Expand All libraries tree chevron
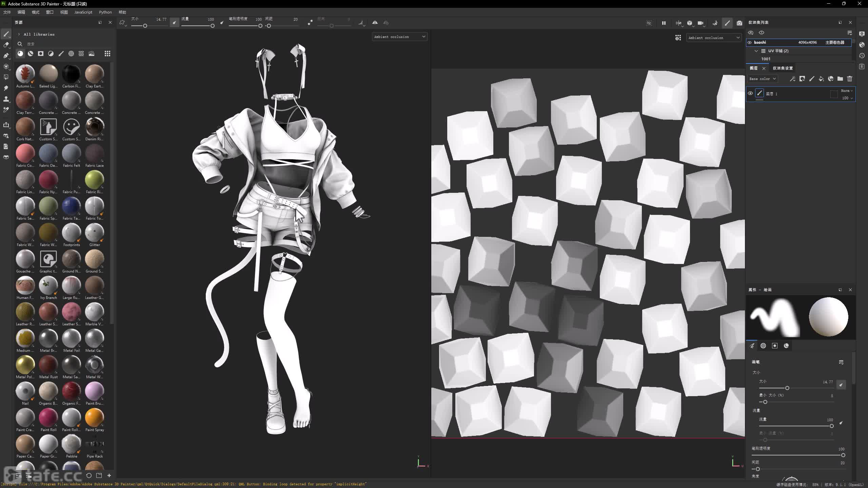868x488 pixels. (19, 34)
